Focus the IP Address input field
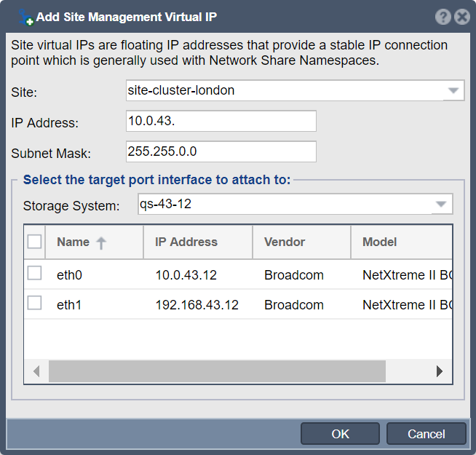 [x=221, y=121]
